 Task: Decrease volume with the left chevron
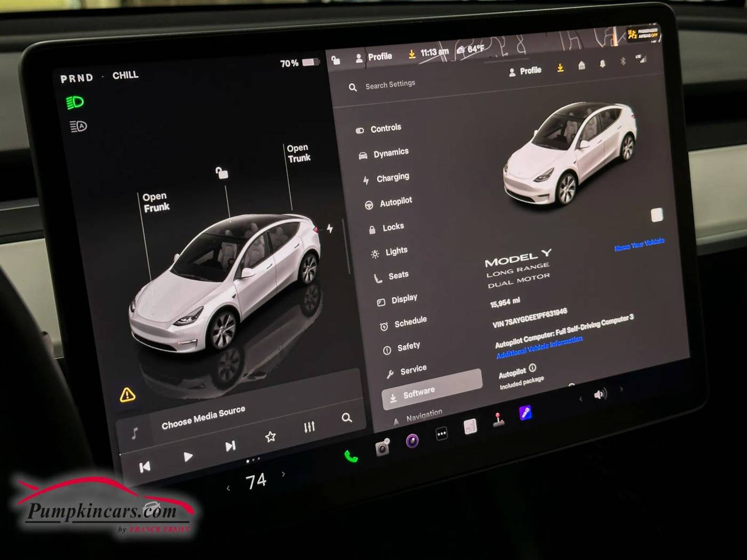tap(581, 398)
